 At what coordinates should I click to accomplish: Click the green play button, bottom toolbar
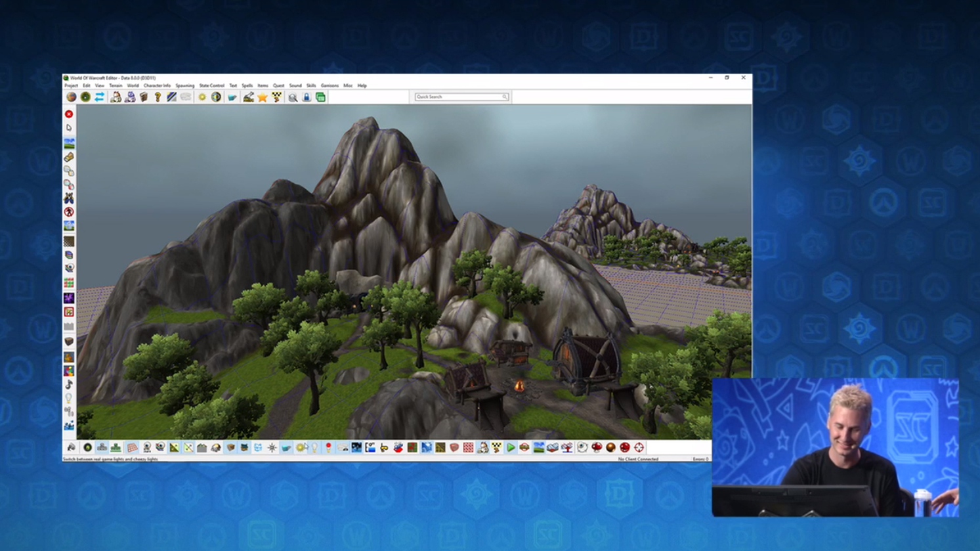point(511,448)
